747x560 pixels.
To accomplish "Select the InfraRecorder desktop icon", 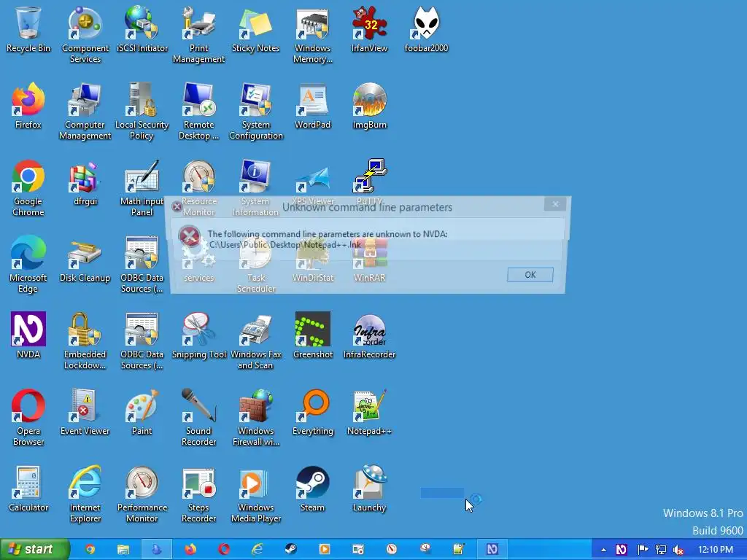I will click(x=369, y=335).
